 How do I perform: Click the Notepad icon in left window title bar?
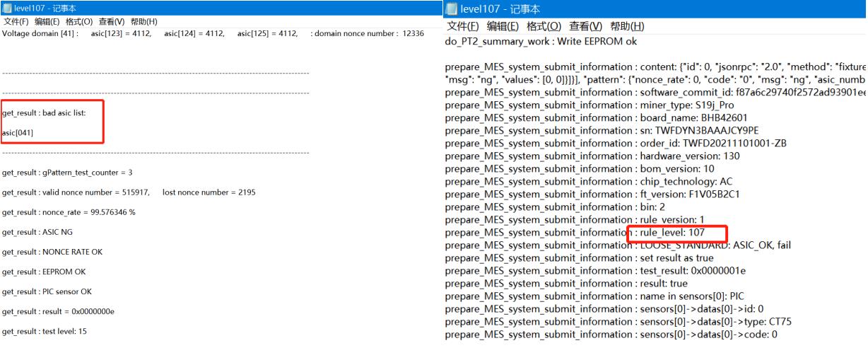click(x=6, y=8)
